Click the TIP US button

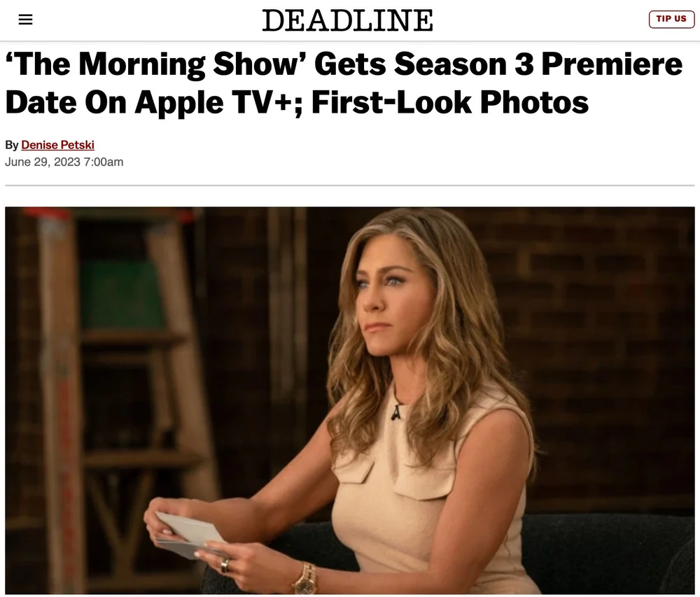click(671, 19)
